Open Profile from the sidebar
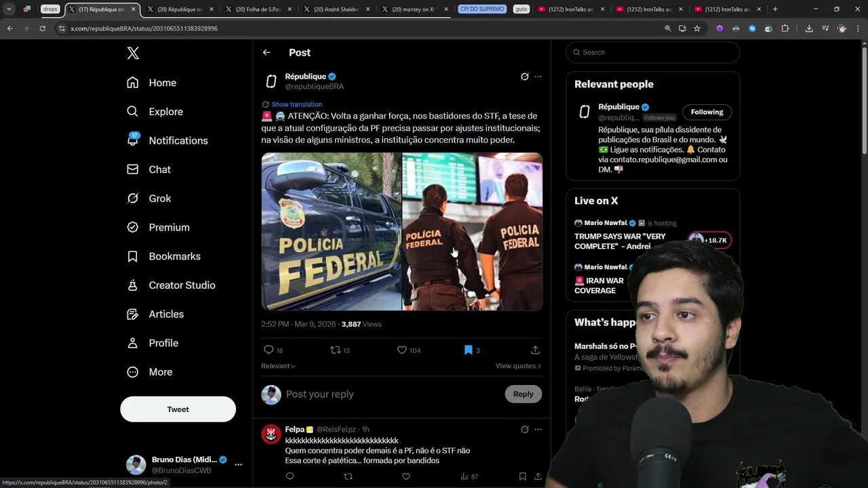This screenshot has height=488, width=868. coord(153,343)
